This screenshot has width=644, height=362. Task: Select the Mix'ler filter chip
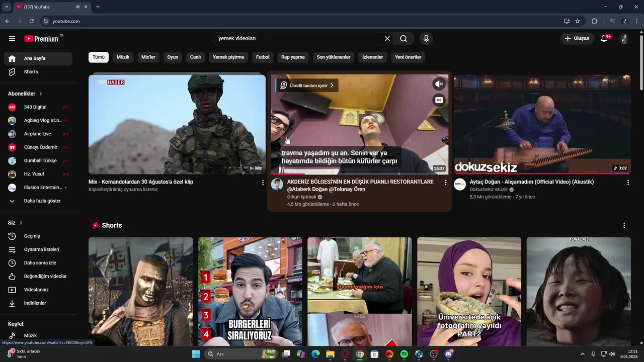point(148,57)
